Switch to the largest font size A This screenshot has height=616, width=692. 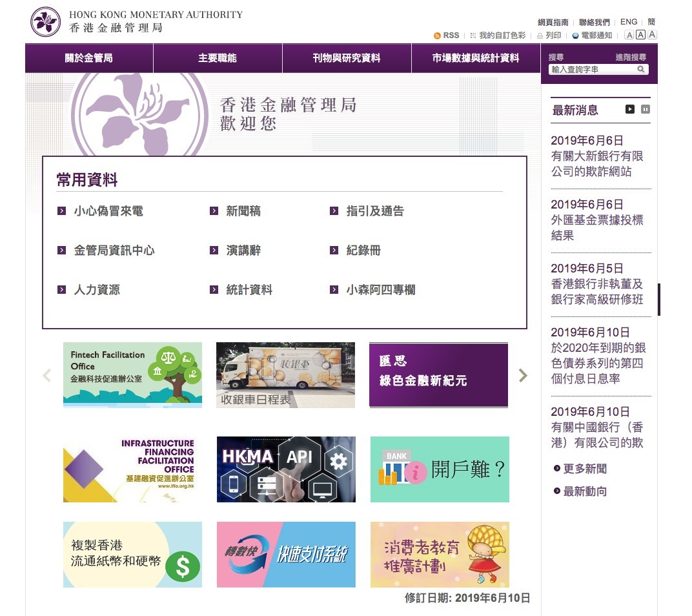pyautogui.click(x=651, y=34)
